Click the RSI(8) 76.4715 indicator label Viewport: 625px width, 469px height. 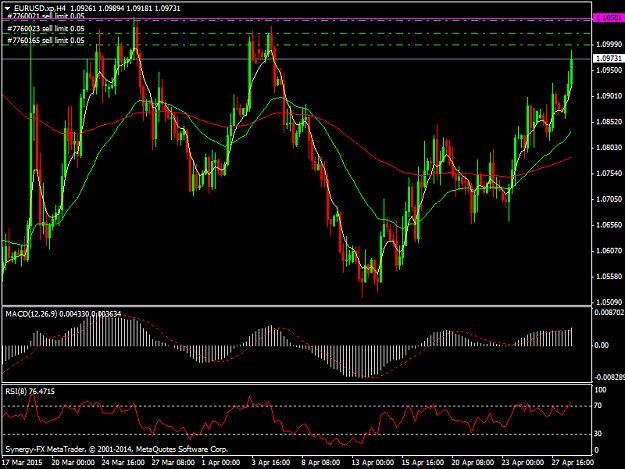(x=30, y=392)
